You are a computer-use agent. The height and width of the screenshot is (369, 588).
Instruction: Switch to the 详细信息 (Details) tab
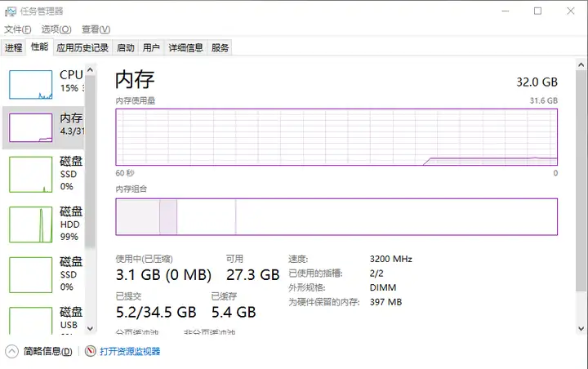[186, 48]
